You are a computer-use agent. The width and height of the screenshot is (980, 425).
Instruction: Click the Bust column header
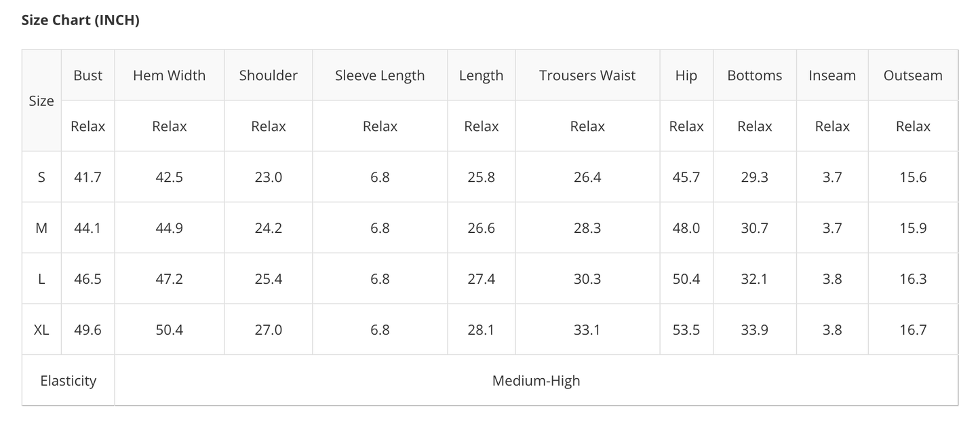[x=88, y=75]
